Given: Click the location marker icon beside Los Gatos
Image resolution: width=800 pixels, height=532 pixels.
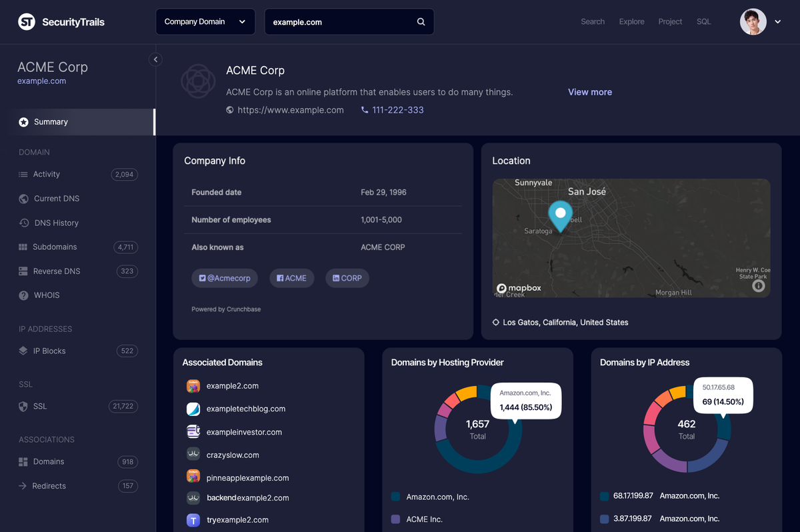Looking at the screenshot, I should (496, 323).
